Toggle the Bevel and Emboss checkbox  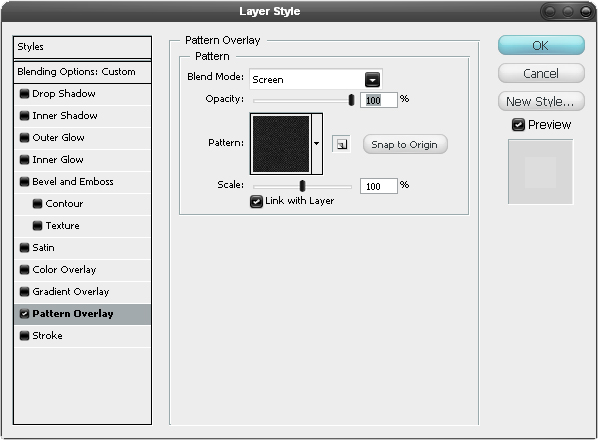24,182
